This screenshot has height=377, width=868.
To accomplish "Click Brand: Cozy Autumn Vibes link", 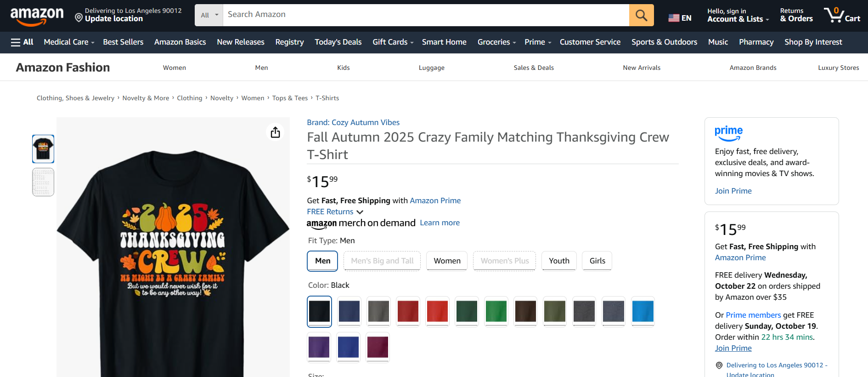I will (x=353, y=122).
